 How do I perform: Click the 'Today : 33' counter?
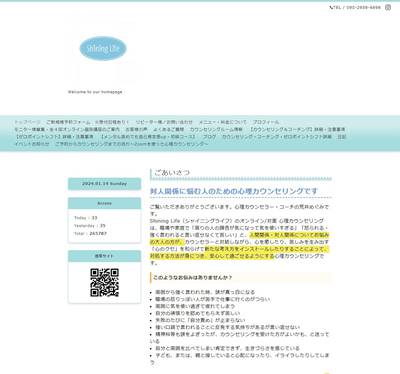[86, 218]
